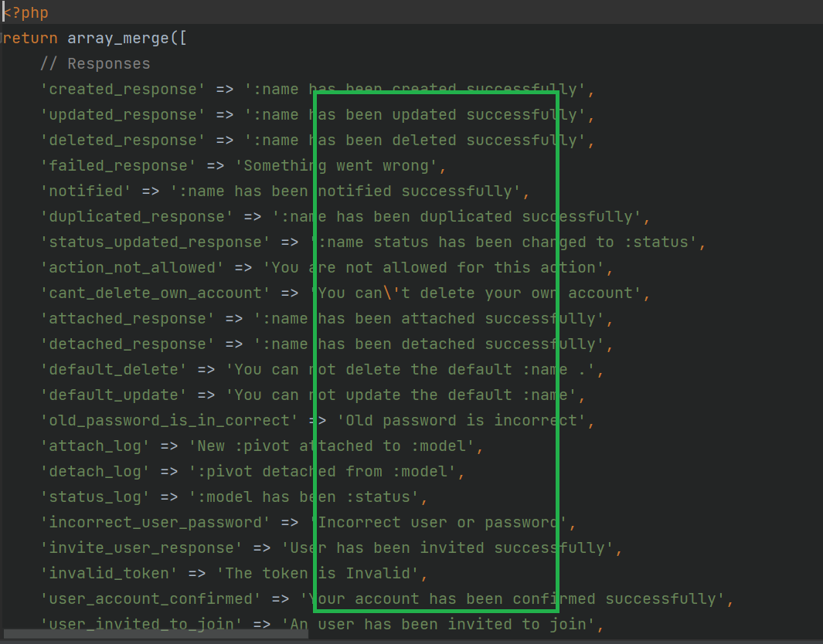Click the 'attached_response' key

point(128,319)
